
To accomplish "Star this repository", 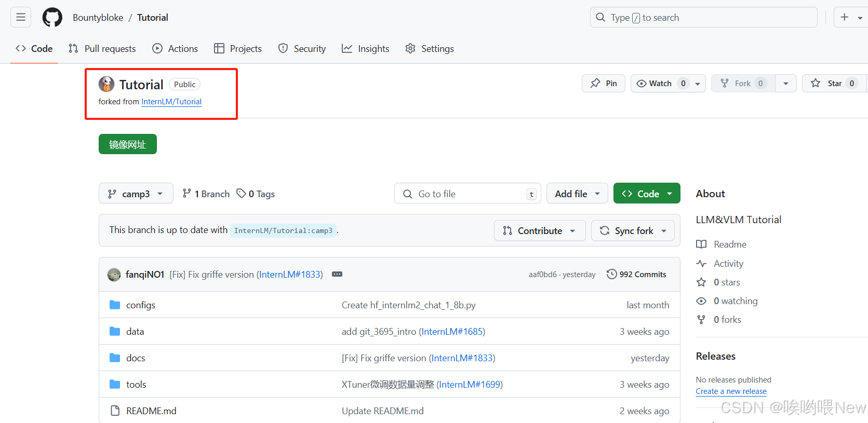I will [834, 83].
